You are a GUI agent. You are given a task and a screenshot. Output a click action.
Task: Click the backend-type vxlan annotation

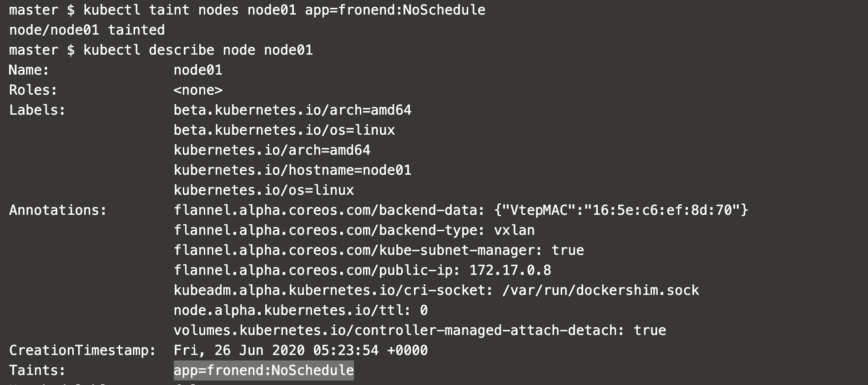click(354, 230)
